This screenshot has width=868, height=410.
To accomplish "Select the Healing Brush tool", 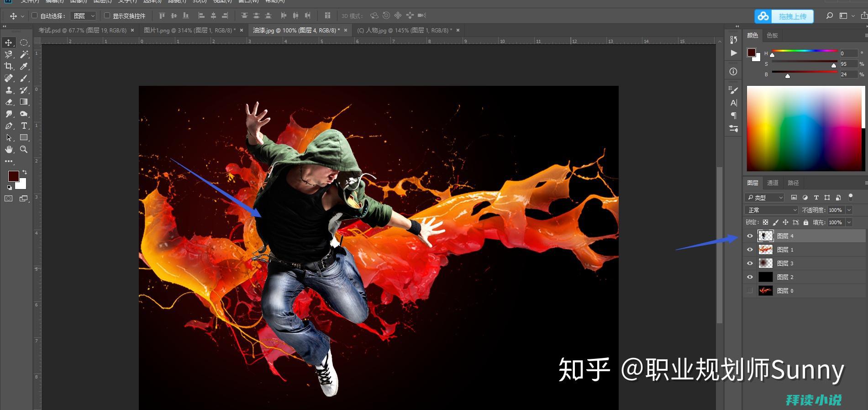I will pos(9,78).
